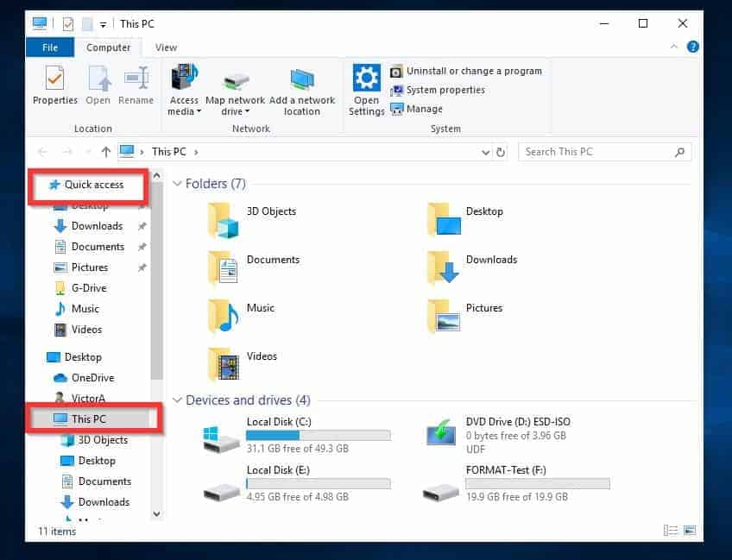Image resolution: width=732 pixels, height=560 pixels.
Task: Expand the breadcrumb arrow after This PC
Action: (196, 152)
